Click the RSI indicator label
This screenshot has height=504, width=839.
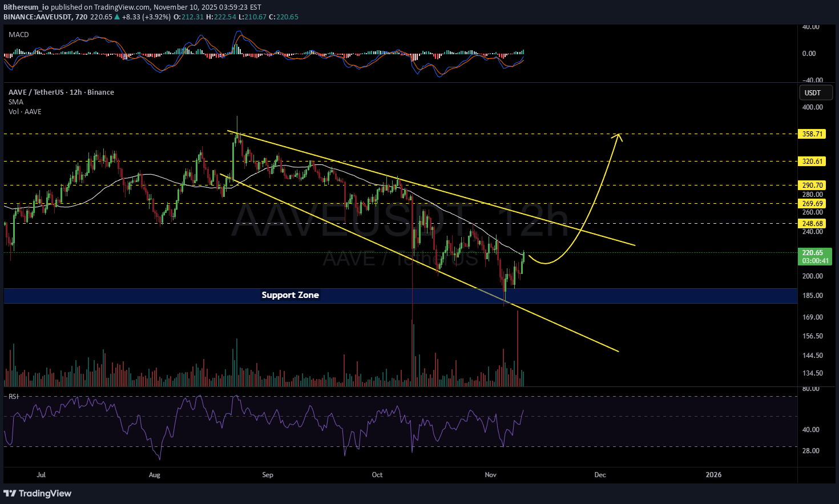14,396
